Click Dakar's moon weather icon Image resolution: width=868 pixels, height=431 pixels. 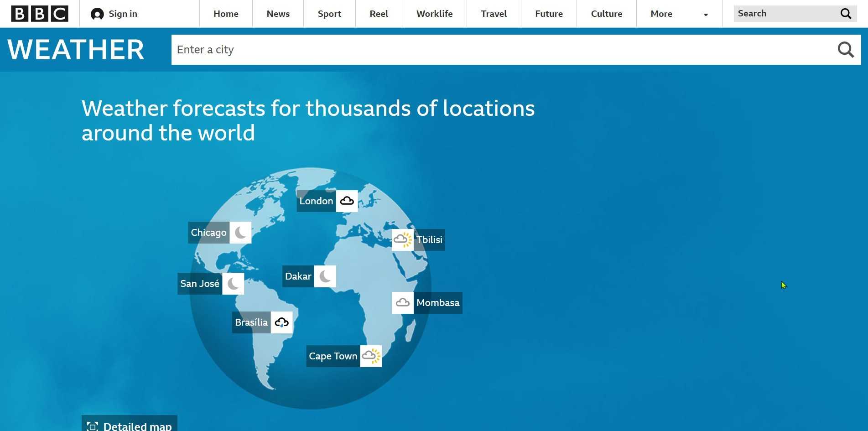325,276
